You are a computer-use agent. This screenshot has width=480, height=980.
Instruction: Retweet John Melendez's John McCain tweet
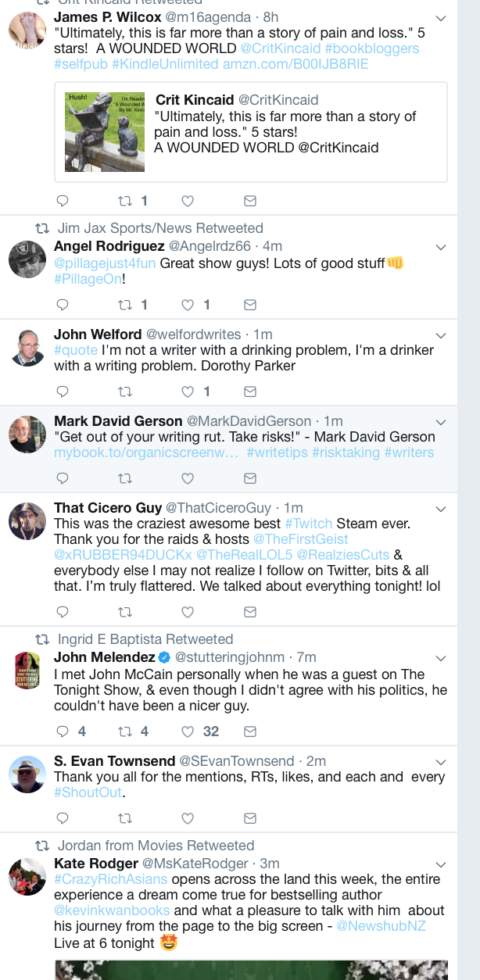pyautogui.click(x=124, y=732)
